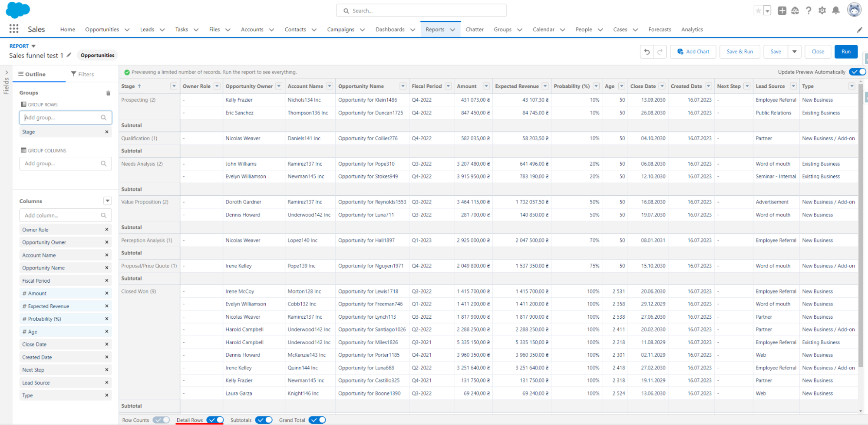Image resolution: width=868 pixels, height=425 pixels.
Task: Open the App Launcher grid icon
Action: 13,29
